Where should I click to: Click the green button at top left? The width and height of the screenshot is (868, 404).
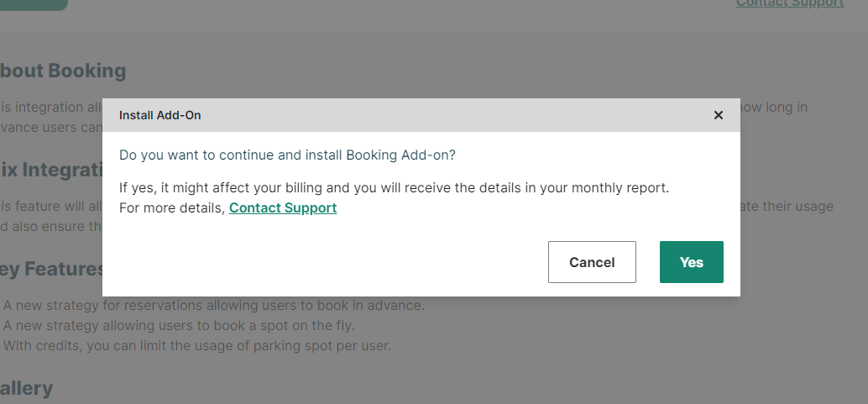32,4
